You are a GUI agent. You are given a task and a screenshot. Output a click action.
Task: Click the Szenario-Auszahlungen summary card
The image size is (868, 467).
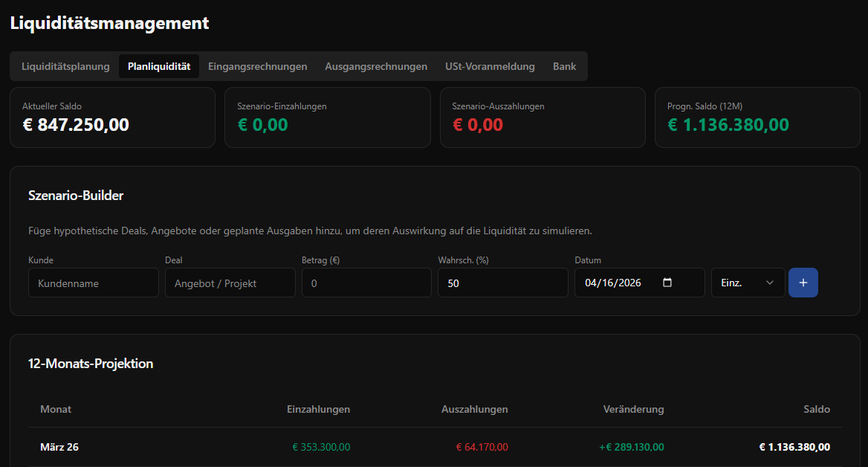point(542,117)
